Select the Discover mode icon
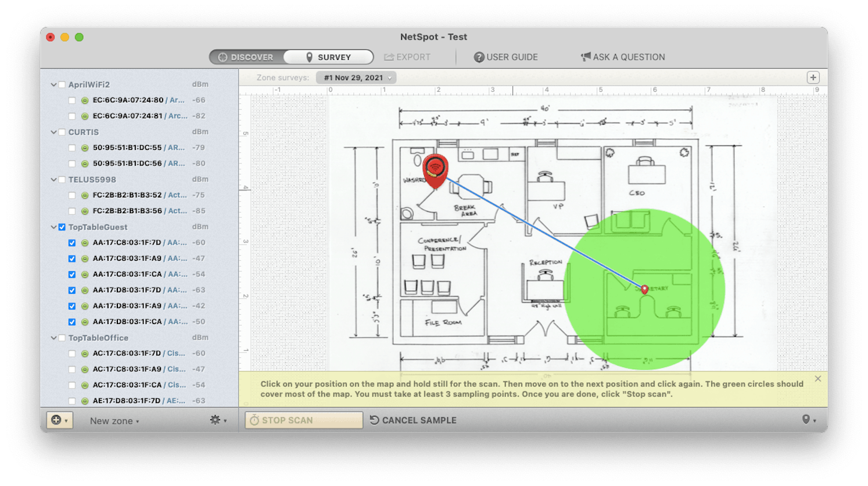Image resolution: width=868 pixels, height=486 pixels. (224, 57)
